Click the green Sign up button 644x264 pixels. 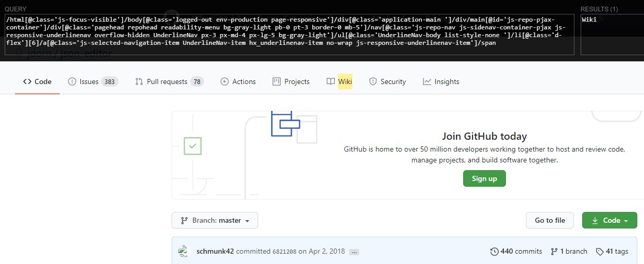(x=484, y=178)
